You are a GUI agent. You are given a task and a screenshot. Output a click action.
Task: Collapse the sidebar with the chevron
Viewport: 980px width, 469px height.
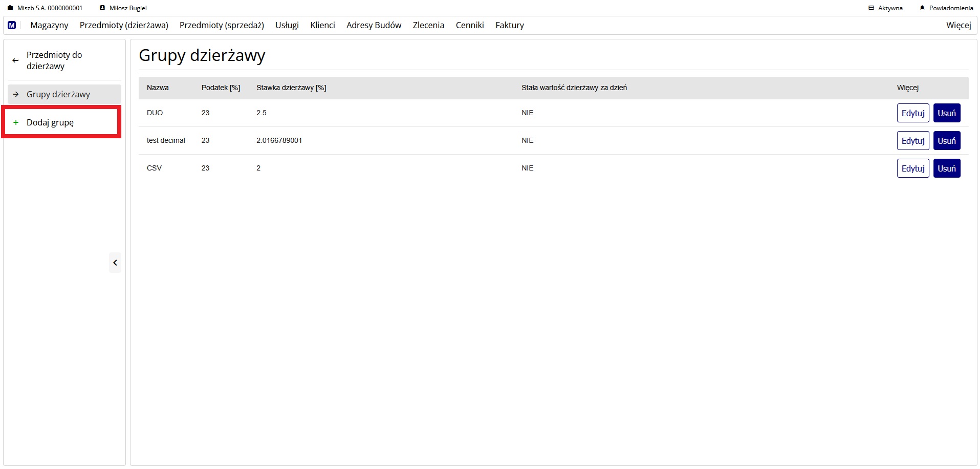[115, 263]
